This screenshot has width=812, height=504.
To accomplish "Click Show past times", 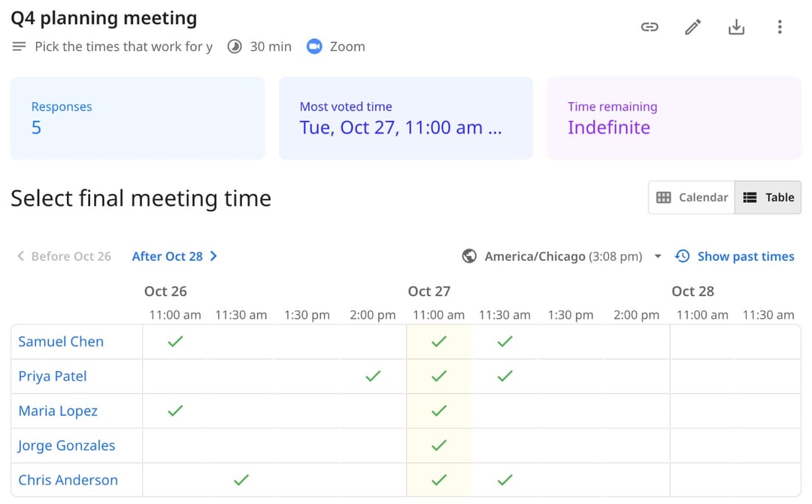I will [x=735, y=256].
